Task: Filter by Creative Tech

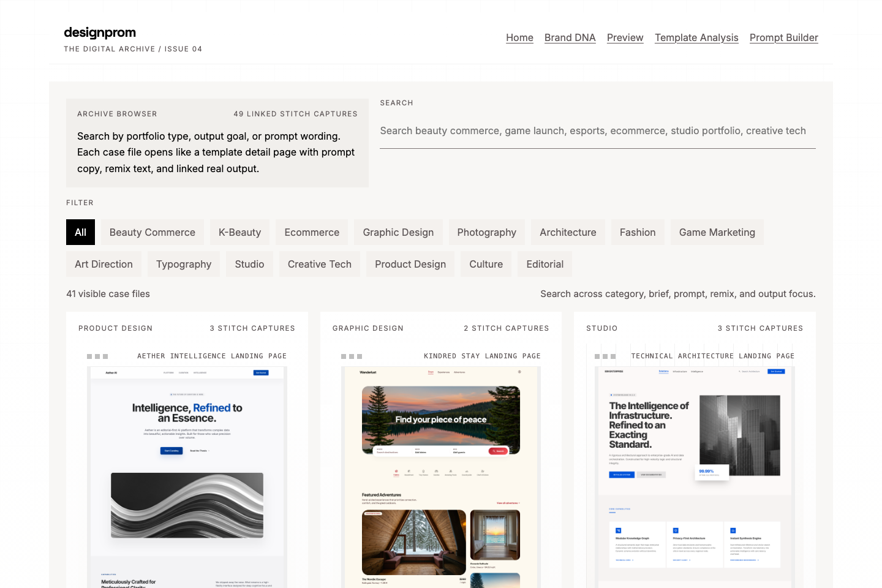Action: [x=320, y=264]
